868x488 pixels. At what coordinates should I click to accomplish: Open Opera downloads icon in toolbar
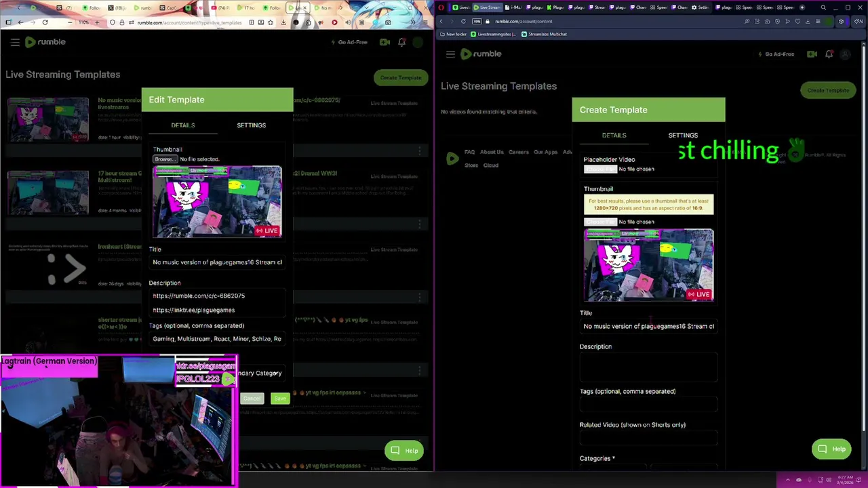808,21
